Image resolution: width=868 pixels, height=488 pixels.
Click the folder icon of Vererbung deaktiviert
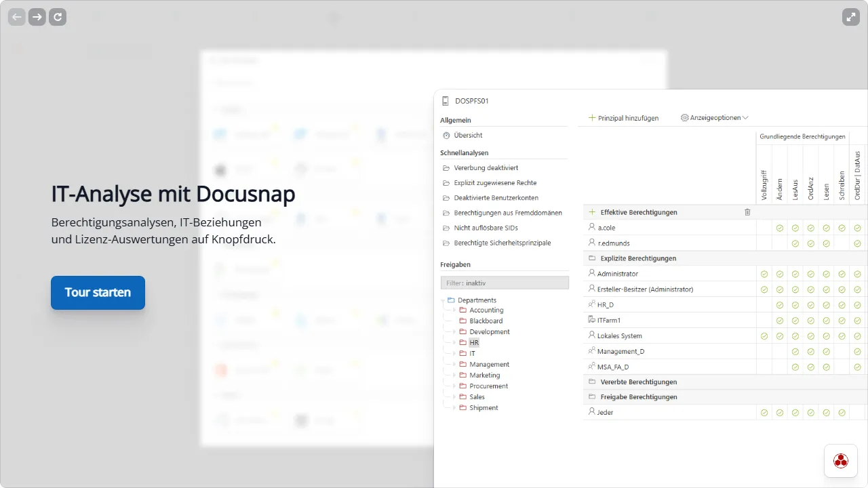446,167
